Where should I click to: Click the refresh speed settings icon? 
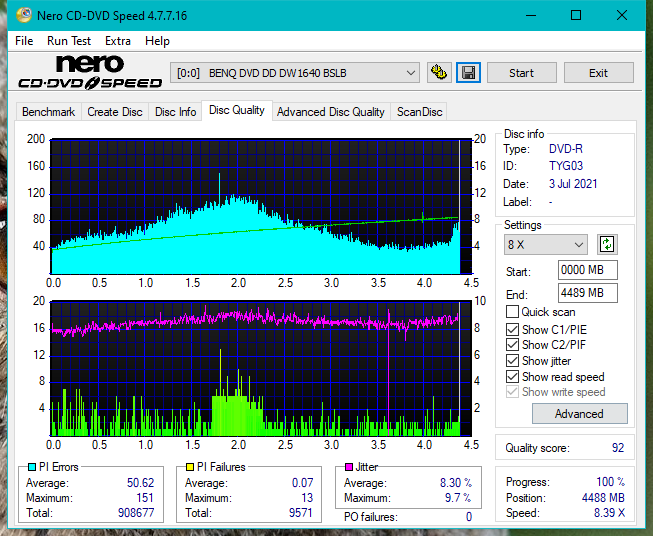click(x=607, y=244)
